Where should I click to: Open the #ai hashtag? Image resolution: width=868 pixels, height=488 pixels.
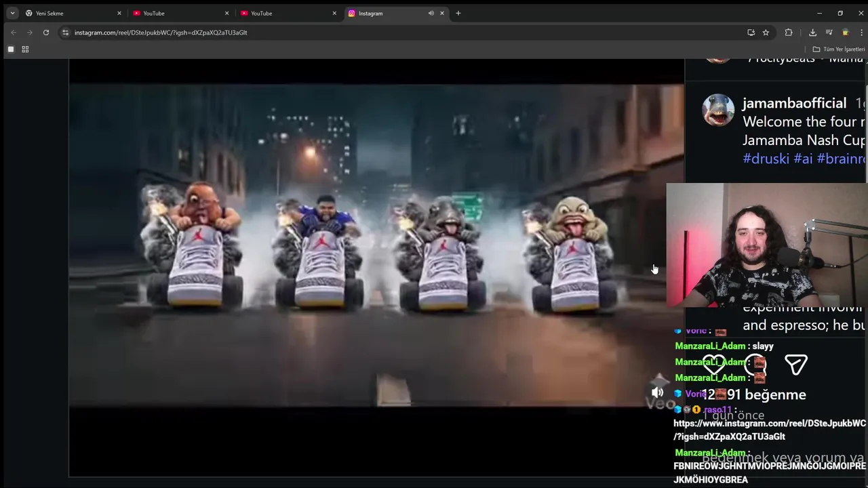click(x=803, y=158)
